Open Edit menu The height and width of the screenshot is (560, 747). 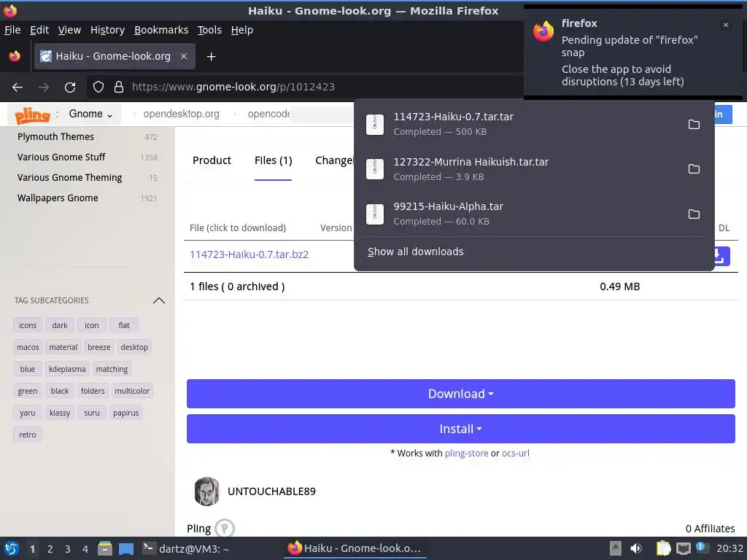[x=39, y=30]
